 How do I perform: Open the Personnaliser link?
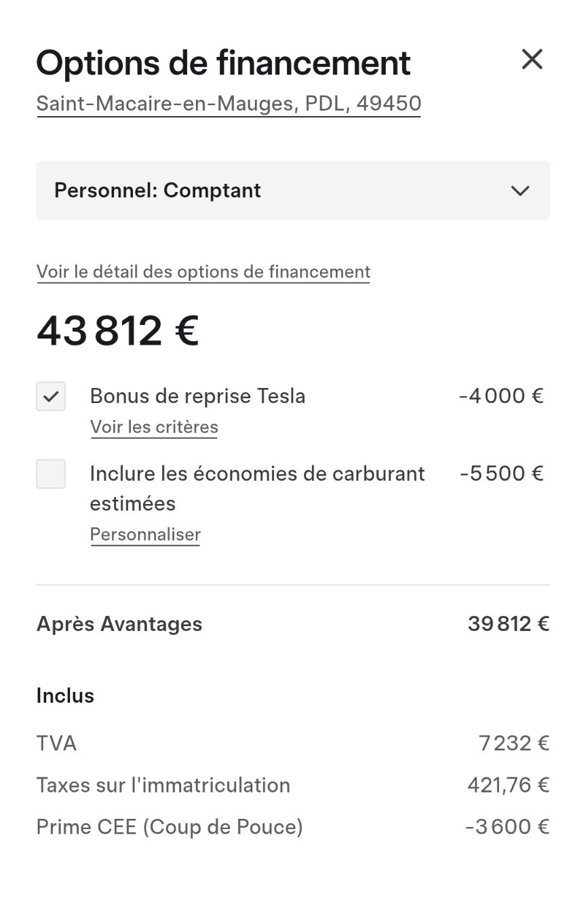click(145, 535)
